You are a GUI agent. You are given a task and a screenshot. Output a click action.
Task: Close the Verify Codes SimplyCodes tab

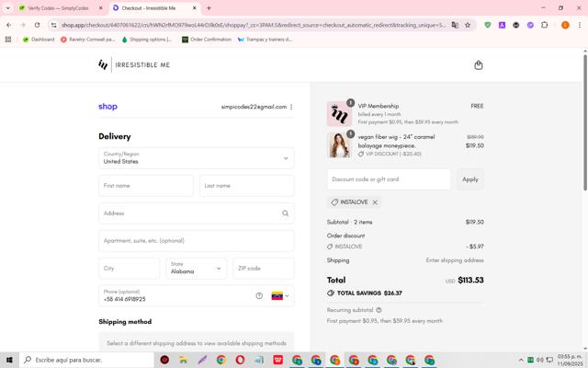[100, 8]
